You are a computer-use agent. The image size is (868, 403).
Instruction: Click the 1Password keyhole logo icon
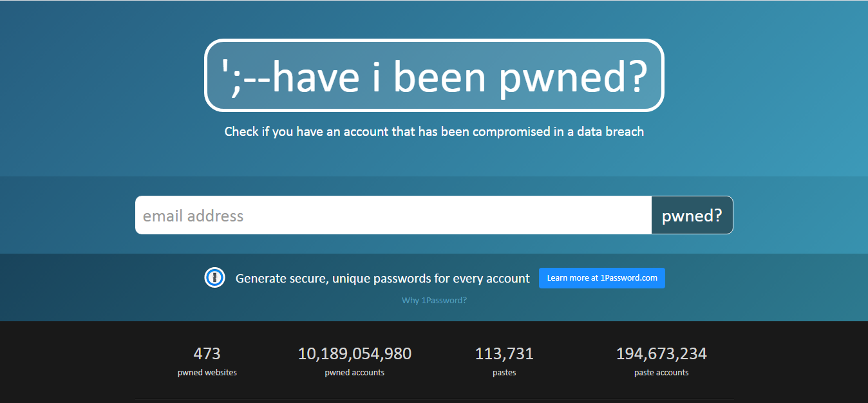[214, 278]
